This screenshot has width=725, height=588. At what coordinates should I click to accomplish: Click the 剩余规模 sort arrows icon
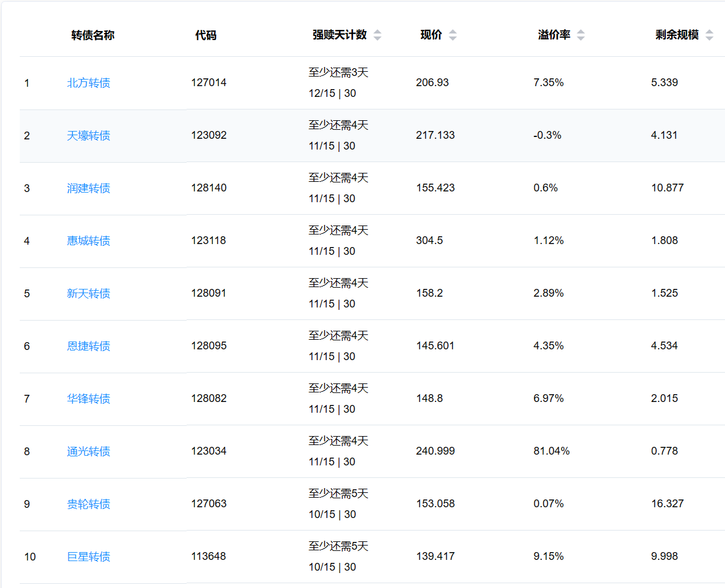point(709,35)
